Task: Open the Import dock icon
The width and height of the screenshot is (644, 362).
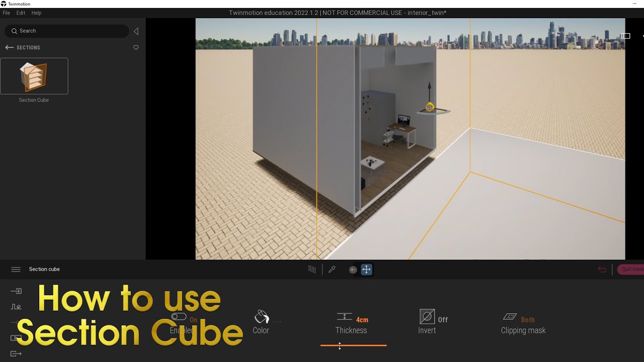Action: (16, 291)
